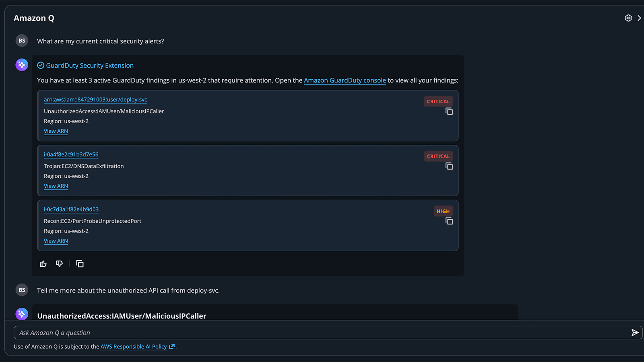Open the Amazon GuardDuty console link
Image resolution: width=644 pixels, height=362 pixels.
tap(345, 80)
